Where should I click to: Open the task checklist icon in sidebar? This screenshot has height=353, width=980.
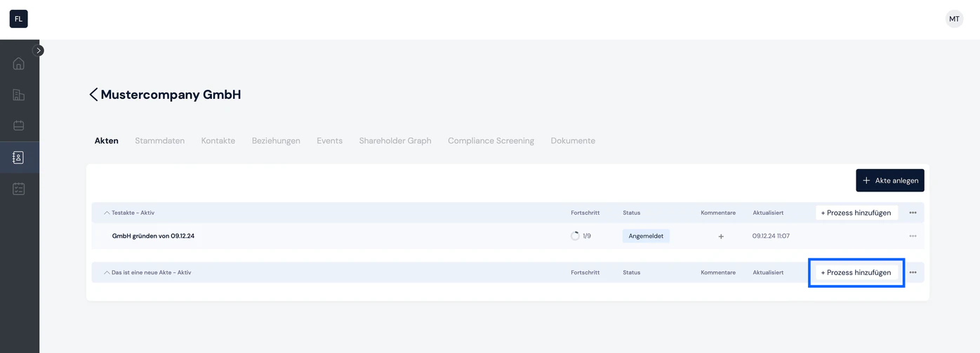click(x=19, y=189)
